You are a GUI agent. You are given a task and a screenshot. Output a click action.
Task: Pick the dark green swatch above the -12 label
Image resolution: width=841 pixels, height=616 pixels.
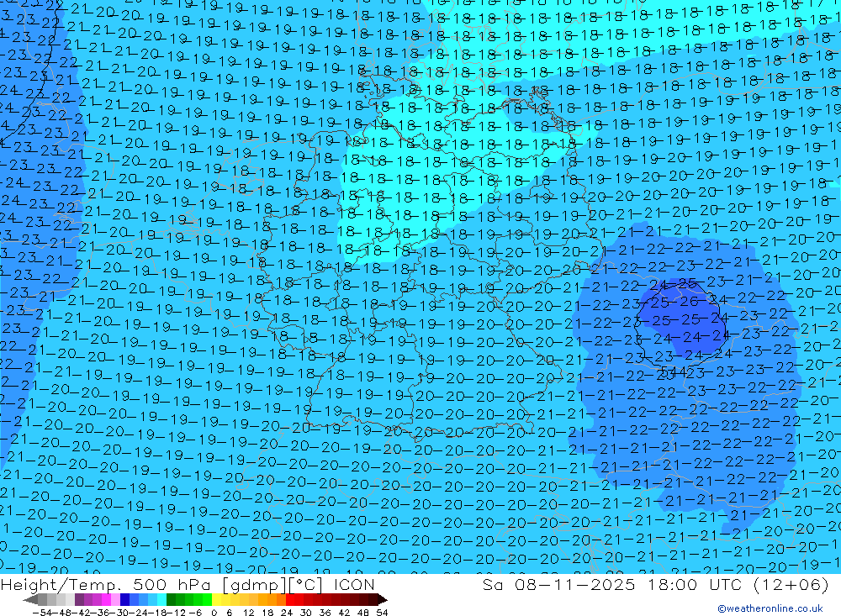(171, 599)
